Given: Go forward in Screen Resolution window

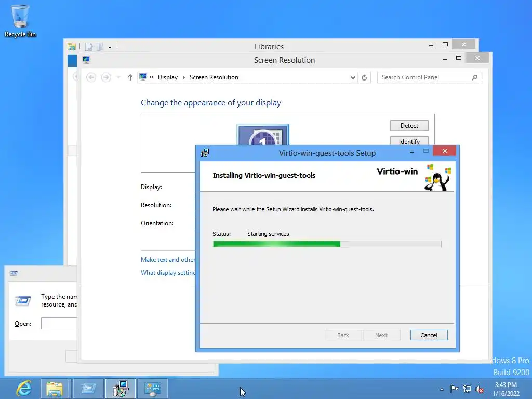Looking at the screenshot, I should tap(106, 77).
